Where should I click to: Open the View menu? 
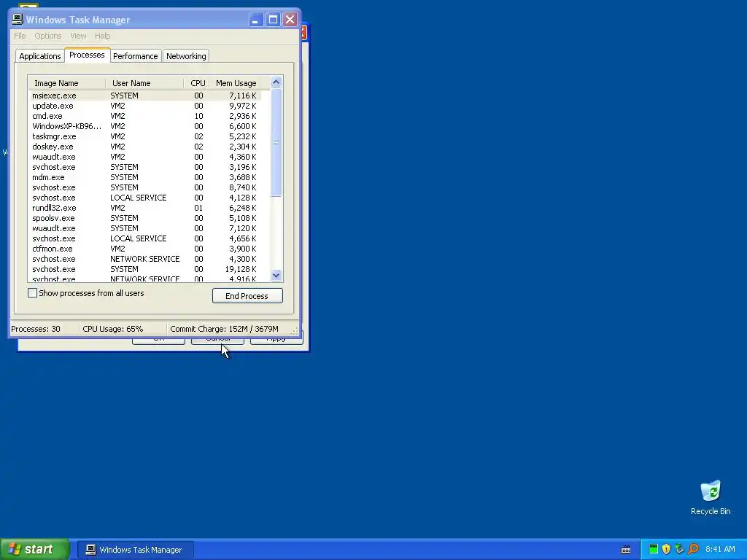tap(78, 36)
